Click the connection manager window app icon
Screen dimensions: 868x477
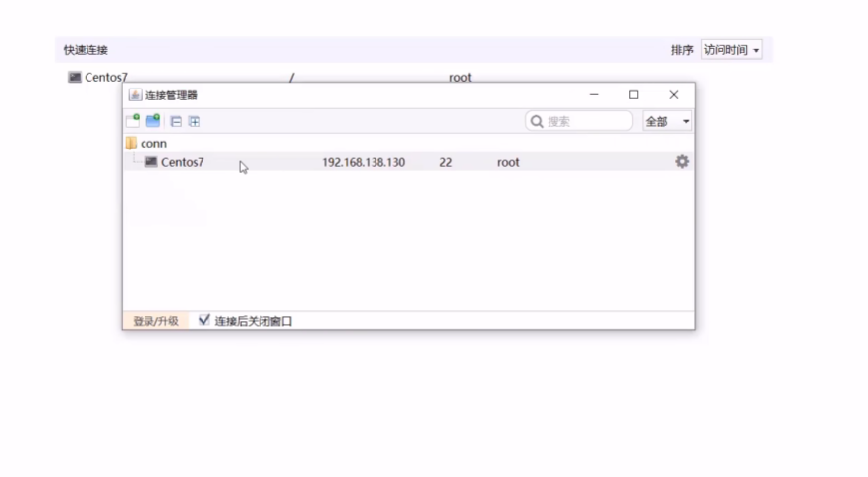[135, 94]
